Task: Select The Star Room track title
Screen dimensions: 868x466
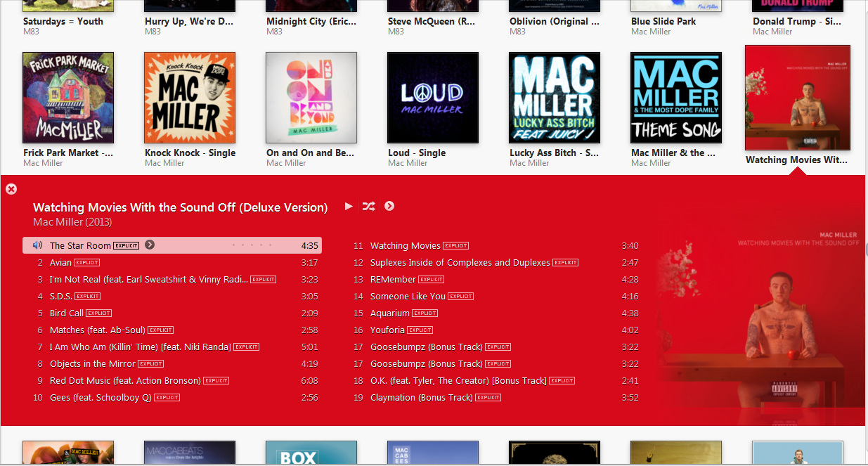Action: click(x=80, y=245)
